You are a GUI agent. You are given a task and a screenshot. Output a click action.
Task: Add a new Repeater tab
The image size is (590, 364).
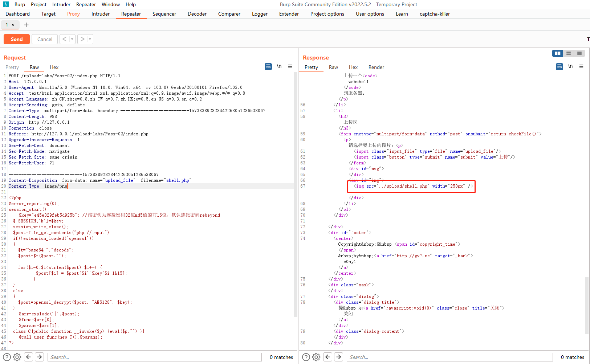tap(26, 25)
